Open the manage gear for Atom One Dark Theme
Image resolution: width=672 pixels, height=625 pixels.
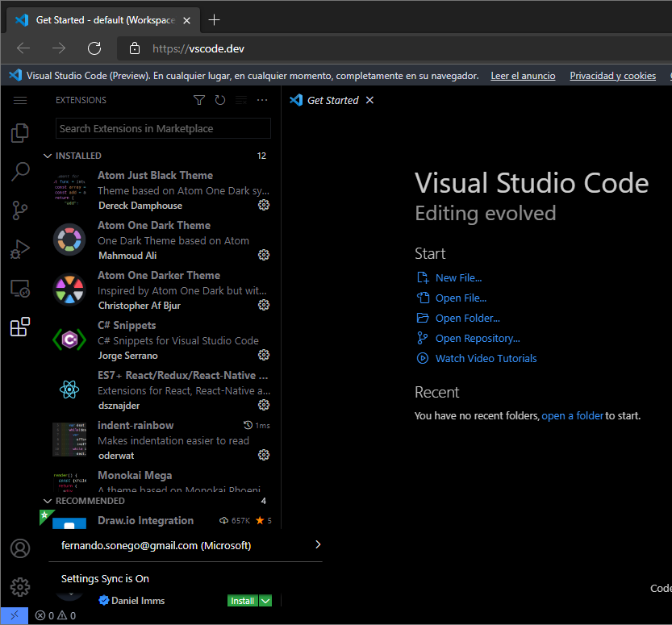[263, 255]
